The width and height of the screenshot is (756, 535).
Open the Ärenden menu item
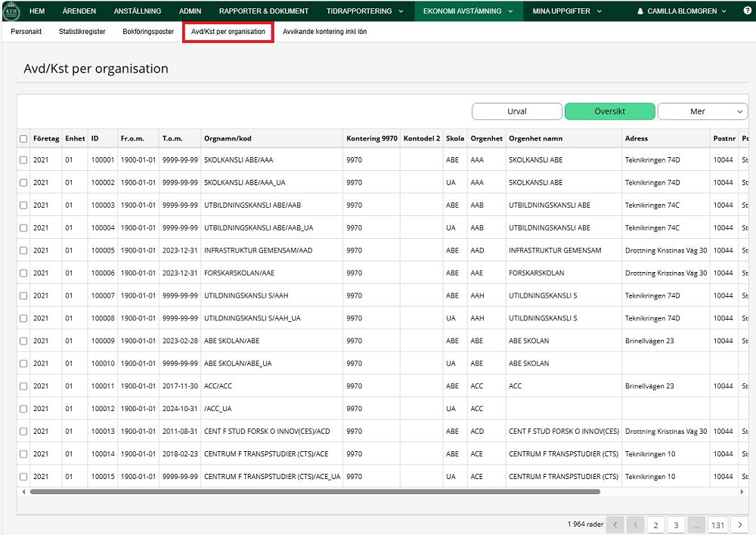coord(79,11)
